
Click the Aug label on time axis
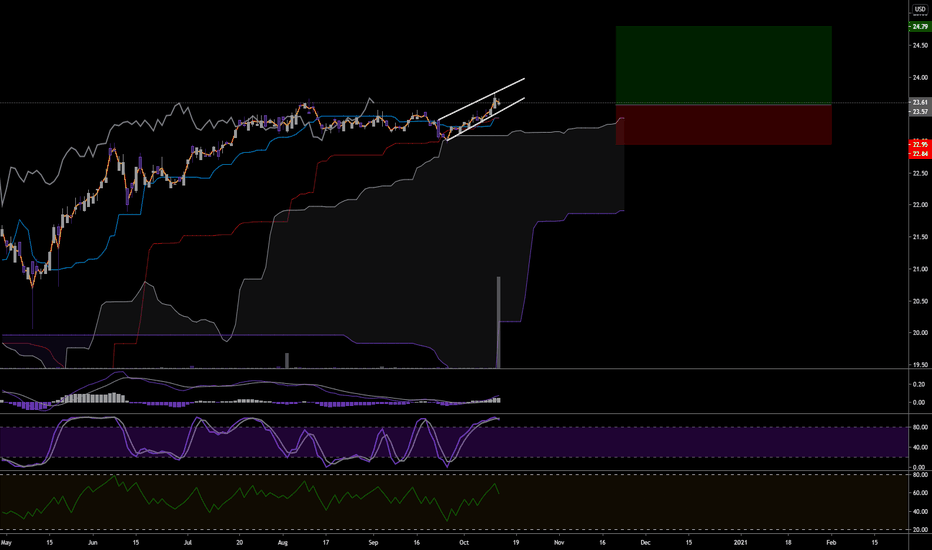[x=283, y=543]
